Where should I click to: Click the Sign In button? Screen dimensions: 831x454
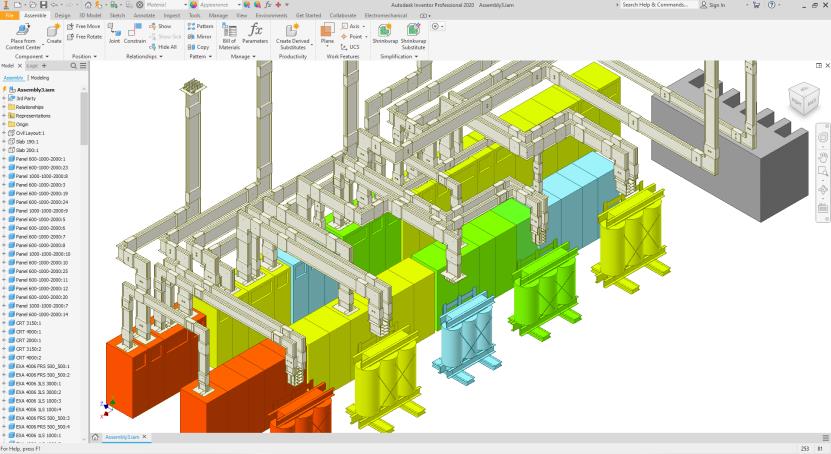click(x=713, y=5)
